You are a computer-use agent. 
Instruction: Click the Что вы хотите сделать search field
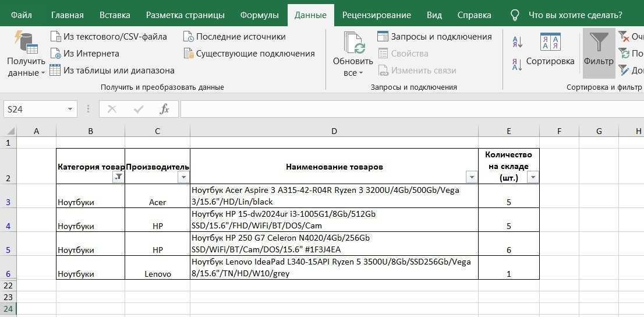tap(575, 15)
